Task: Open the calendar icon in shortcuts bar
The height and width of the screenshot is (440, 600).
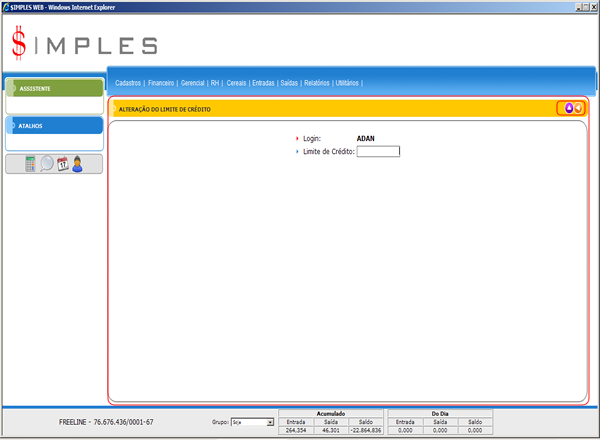Action: [62, 164]
